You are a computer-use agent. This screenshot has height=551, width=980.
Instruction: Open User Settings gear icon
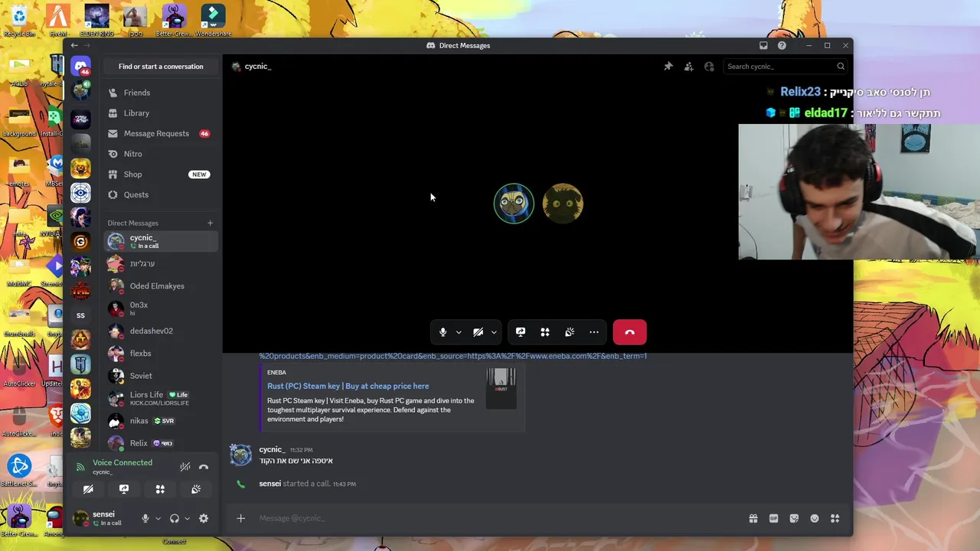tap(204, 518)
